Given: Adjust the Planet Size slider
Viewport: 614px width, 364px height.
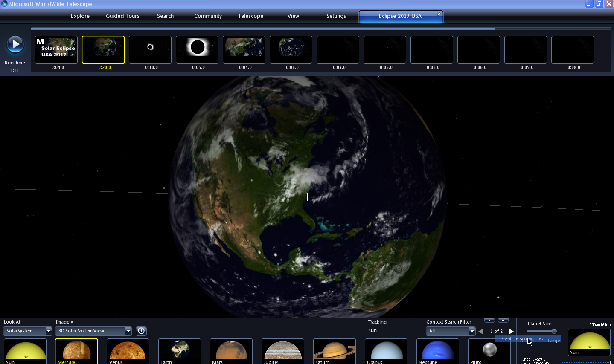Looking at the screenshot, I should (554, 331).
